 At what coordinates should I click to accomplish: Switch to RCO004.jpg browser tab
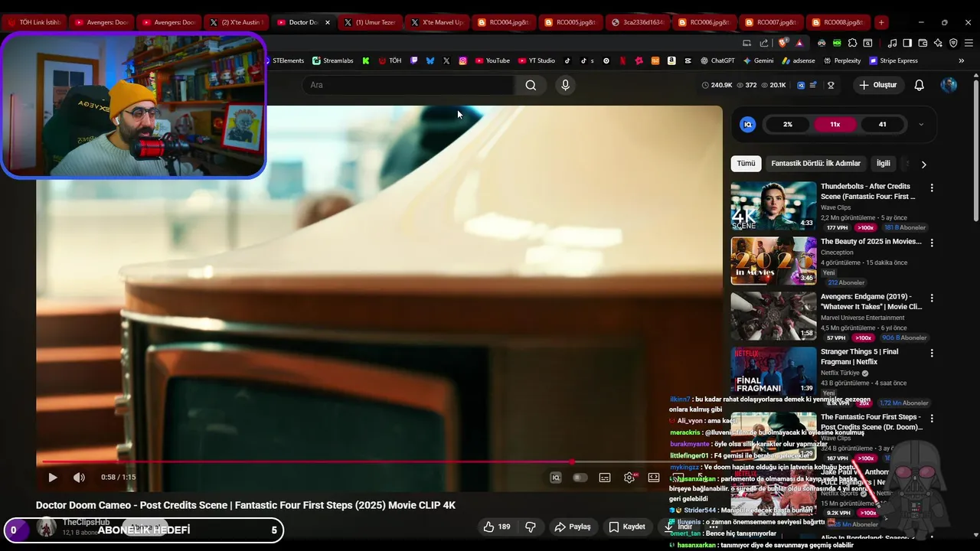(x=504, y=22)
